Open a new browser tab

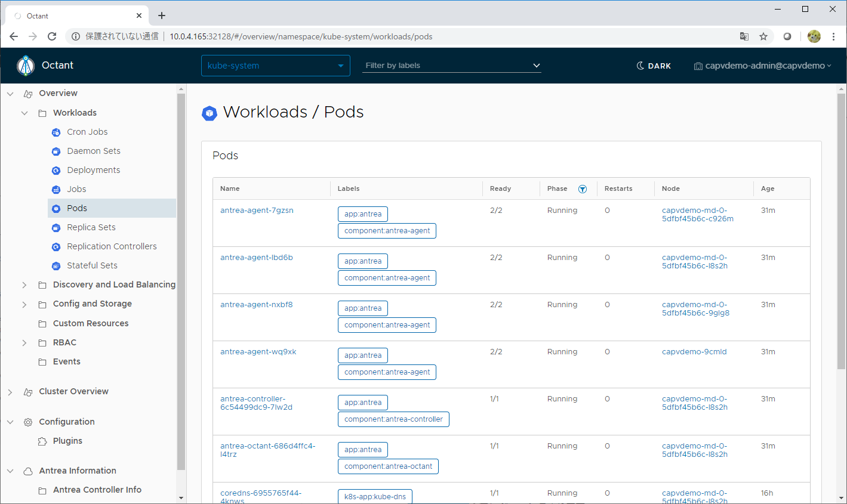click(x=162, y=16)
